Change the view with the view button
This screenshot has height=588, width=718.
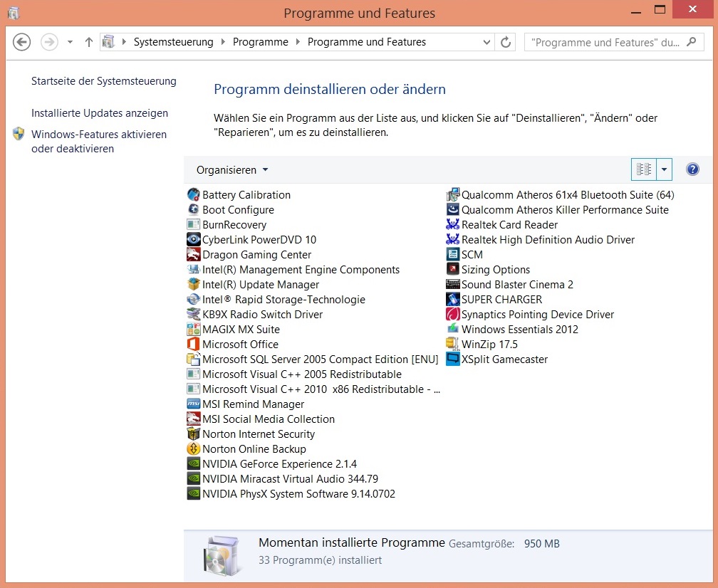[644, 169]
